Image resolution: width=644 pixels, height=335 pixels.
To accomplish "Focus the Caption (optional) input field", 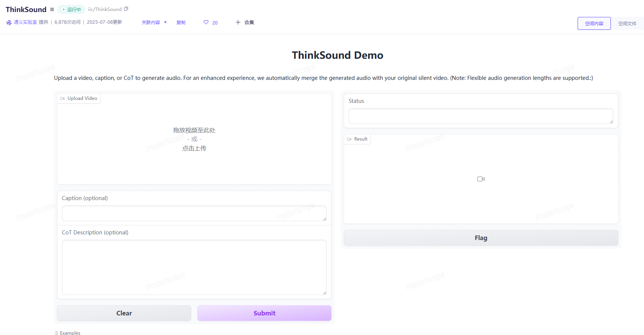I will (194, 213).
